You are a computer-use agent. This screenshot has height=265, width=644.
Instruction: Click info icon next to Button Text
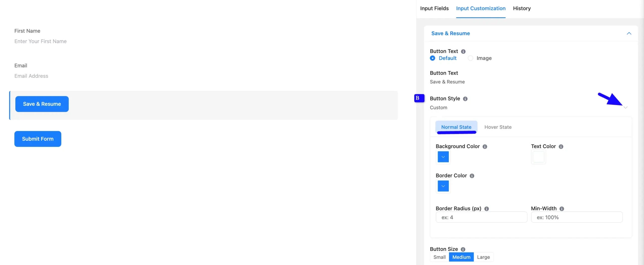pyautogui.click(x=463, y=51)
